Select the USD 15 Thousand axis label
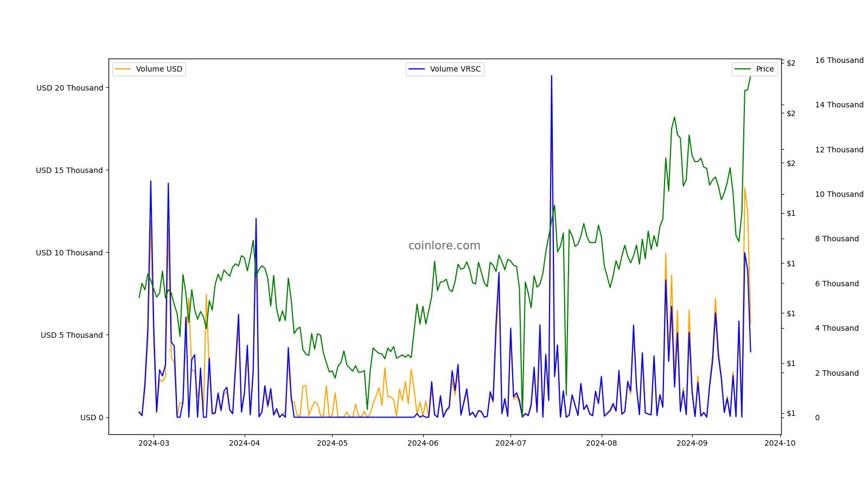 pyautogui.click(x=69, y=170)
